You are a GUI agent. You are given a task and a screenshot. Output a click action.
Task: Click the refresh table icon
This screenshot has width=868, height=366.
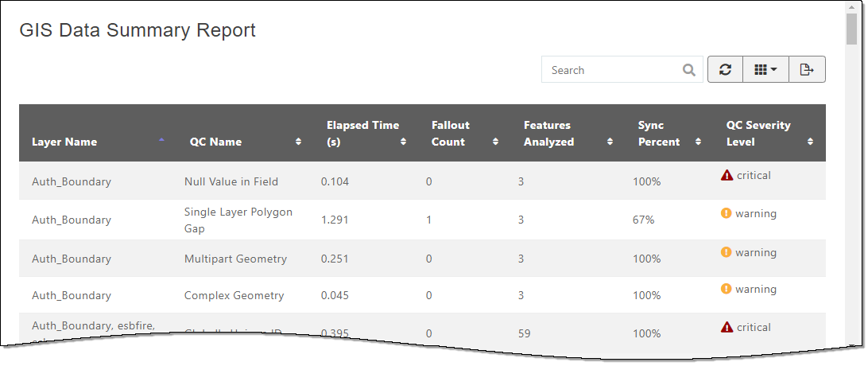725,70
